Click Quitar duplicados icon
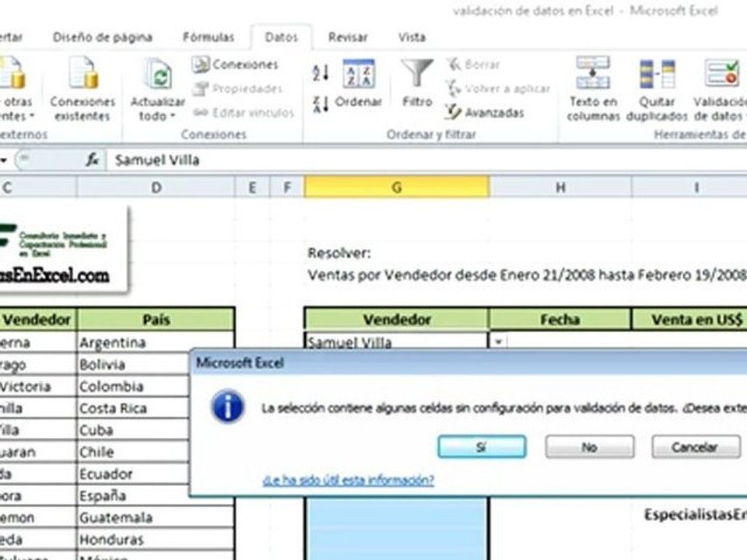This screenshot has height=560, width=747. [x=657, y=89]
